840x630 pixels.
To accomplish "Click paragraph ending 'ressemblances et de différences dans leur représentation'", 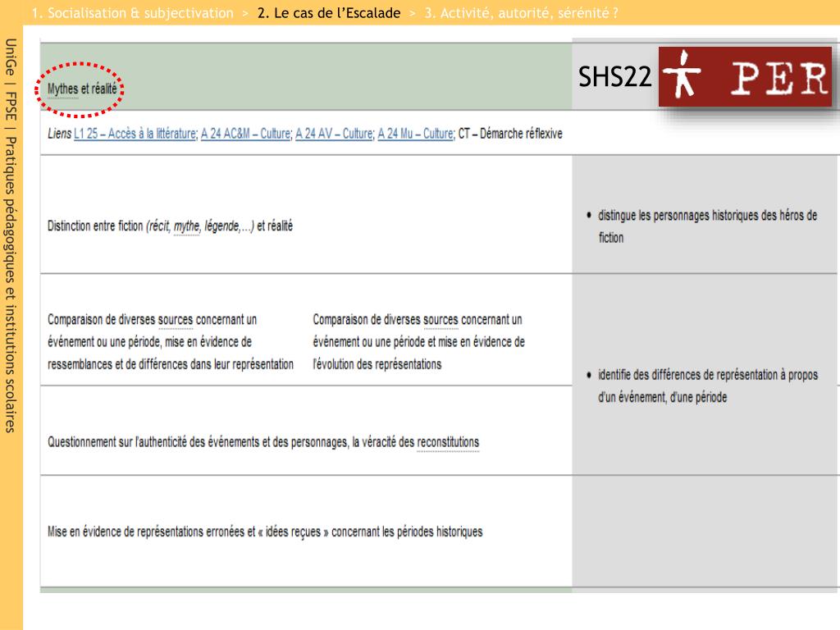I will [171, 342].
